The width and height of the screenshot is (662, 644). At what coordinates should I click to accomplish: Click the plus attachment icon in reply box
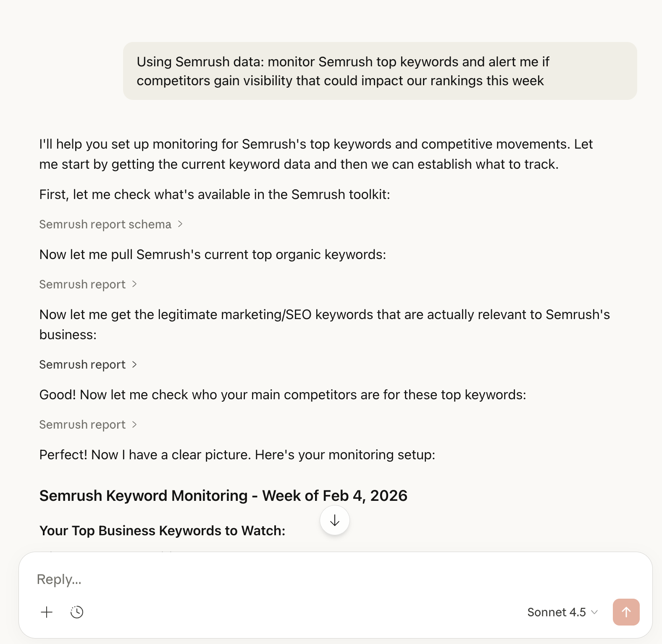tap(47, 612)
